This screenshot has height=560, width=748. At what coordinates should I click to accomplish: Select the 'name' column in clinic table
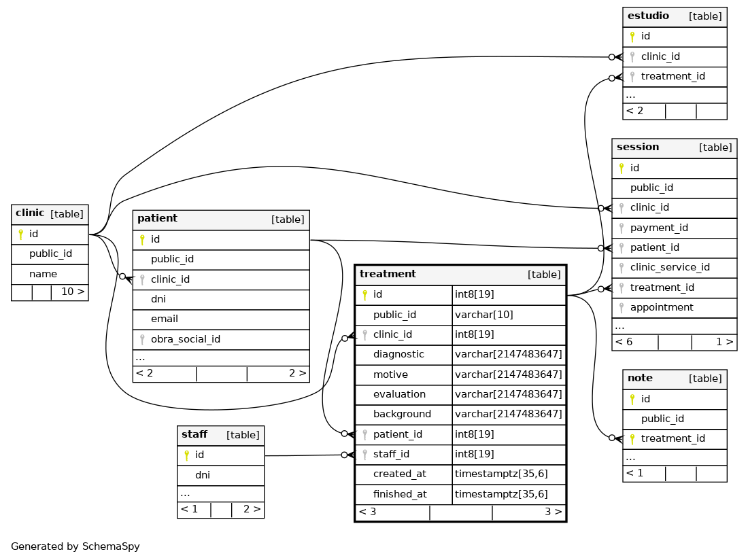[x=50, y=275]
